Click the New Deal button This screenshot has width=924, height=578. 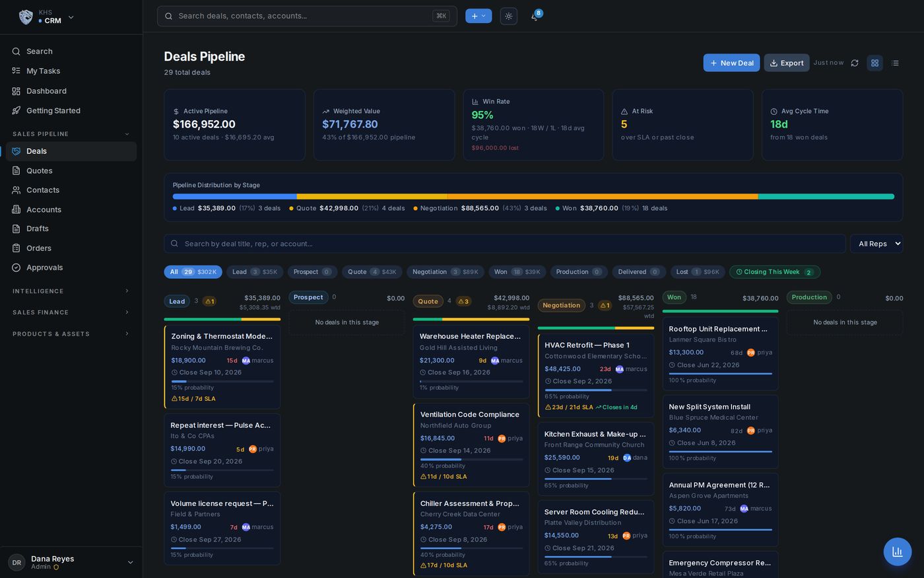tap(731, 63)
